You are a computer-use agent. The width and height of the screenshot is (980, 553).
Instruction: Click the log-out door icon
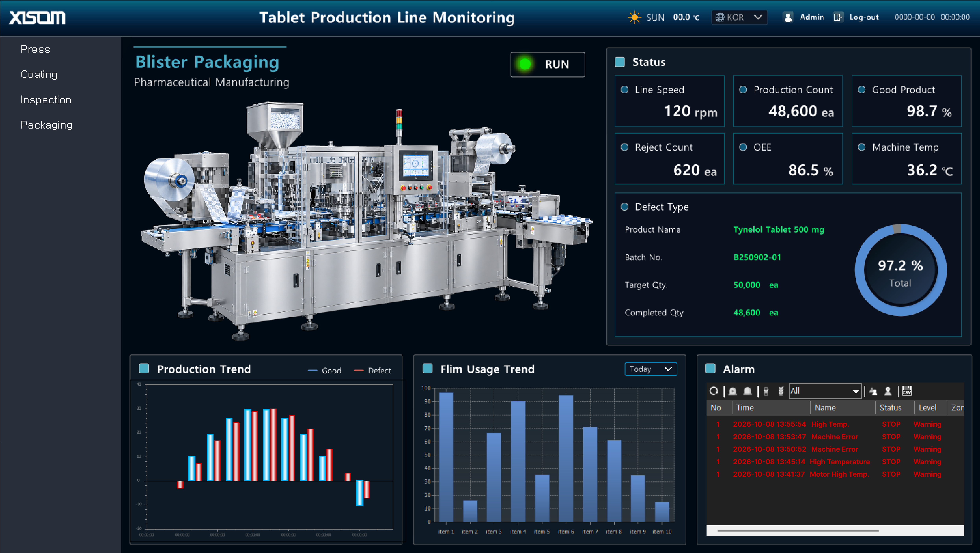[838, 18]
